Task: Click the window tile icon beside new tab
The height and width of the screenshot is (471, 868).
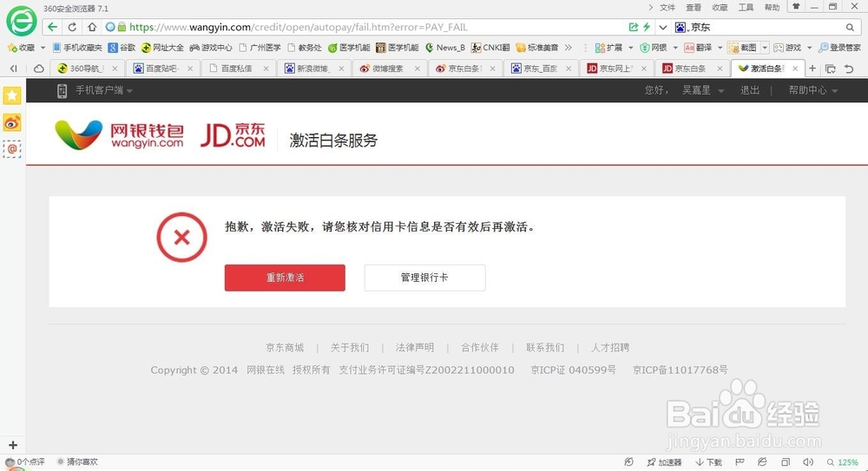Action: (831, 69)
